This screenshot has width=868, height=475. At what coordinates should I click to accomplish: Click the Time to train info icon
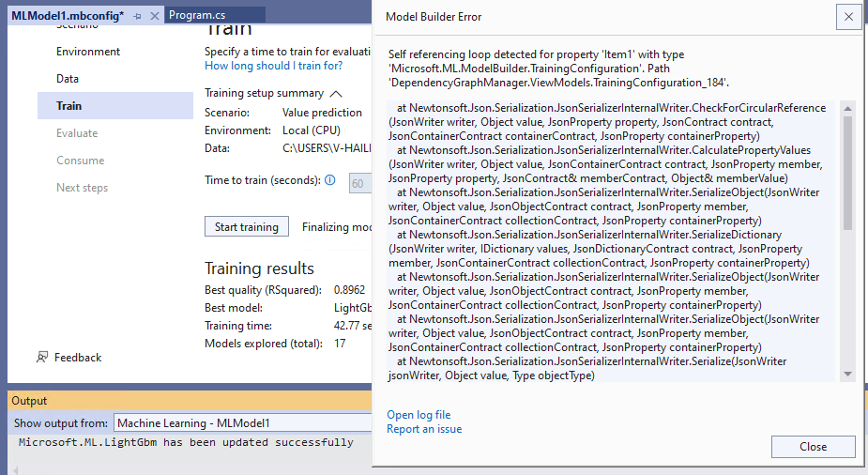click(330, 180)
